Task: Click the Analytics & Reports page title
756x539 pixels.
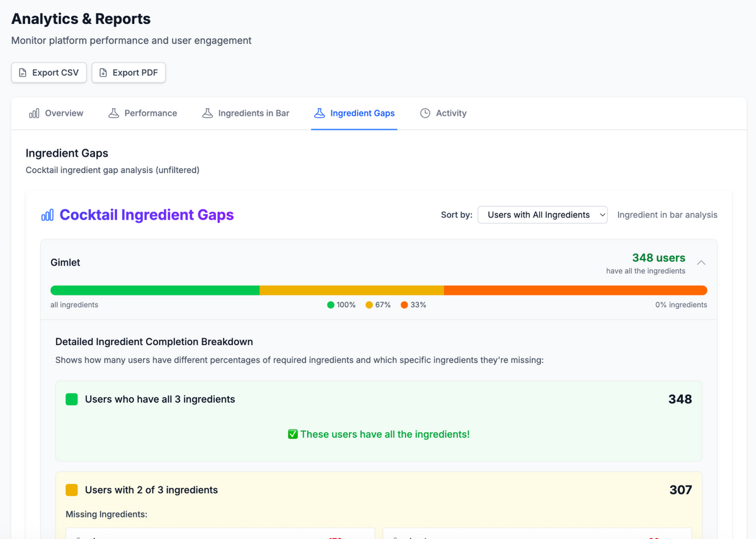Action: click(x=81, y=19)
